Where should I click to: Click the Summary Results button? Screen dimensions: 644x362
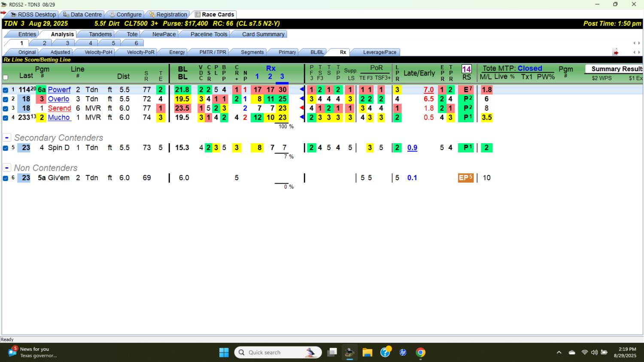click(x=614, y=69)
